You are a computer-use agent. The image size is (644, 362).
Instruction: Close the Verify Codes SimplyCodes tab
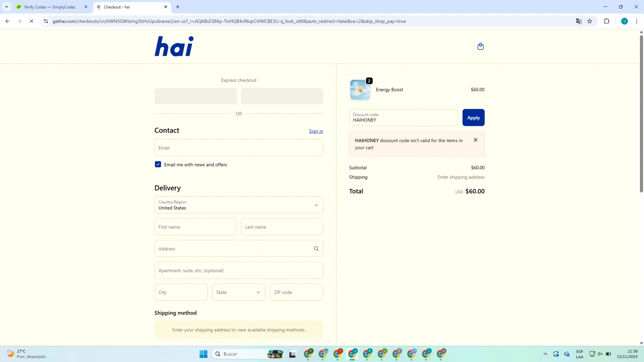(x=85, y=7)
